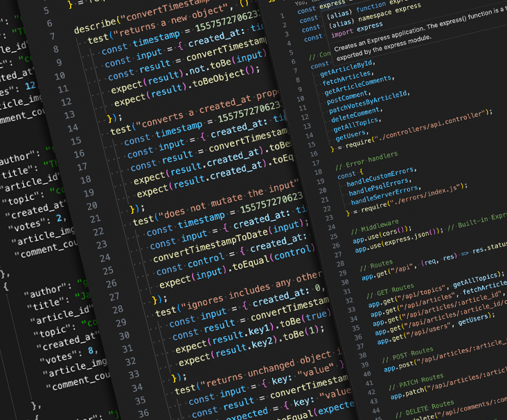This screenshot has width=507, height=420.
Task: Click the expect(result.created_at).toEq line
Action: click(215, 176)
